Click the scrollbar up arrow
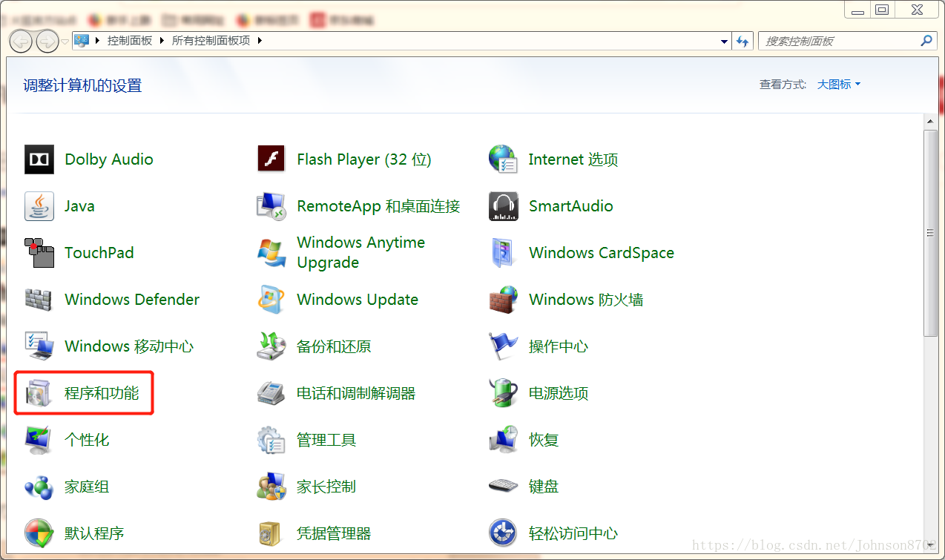 (x=930, y=120)
